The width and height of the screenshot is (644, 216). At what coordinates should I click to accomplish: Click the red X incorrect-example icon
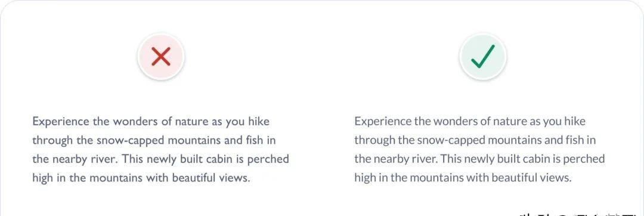[x=161, y=56]
